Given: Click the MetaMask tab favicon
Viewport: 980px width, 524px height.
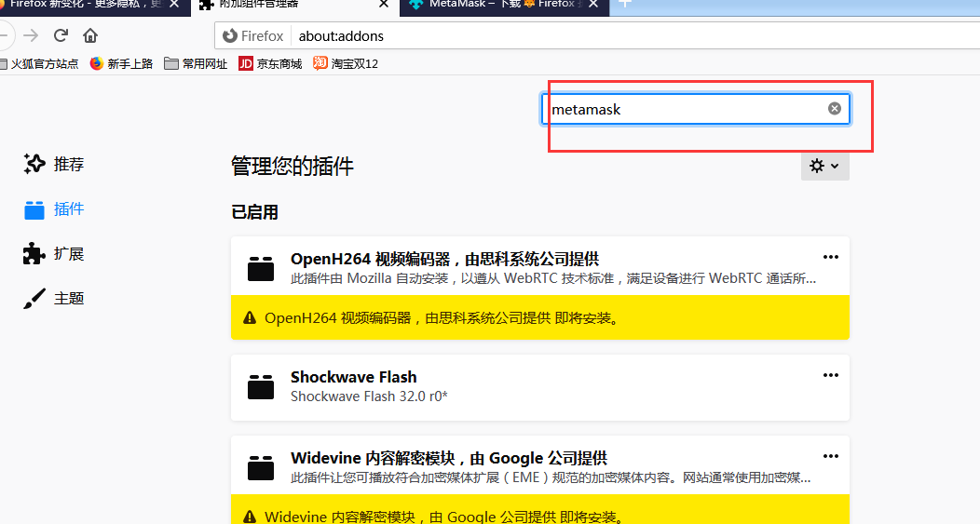Looking at the screenshot, I should tap(415, 5).
